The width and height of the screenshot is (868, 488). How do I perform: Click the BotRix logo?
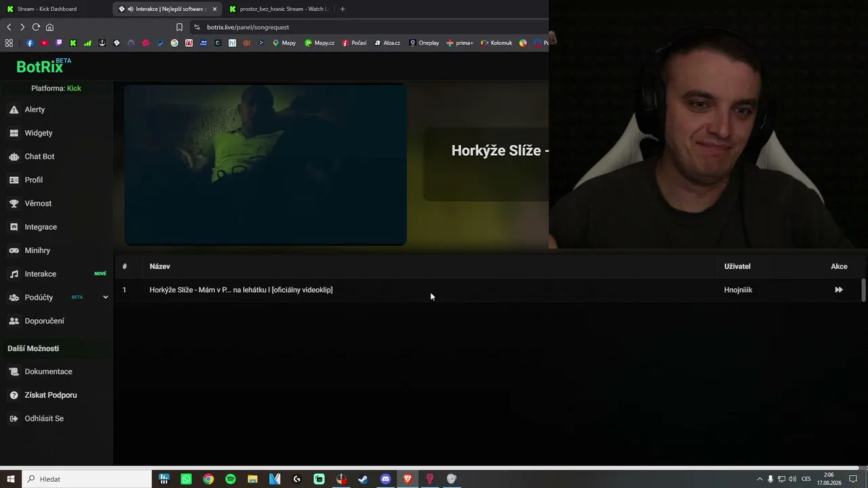click(43, 66)
